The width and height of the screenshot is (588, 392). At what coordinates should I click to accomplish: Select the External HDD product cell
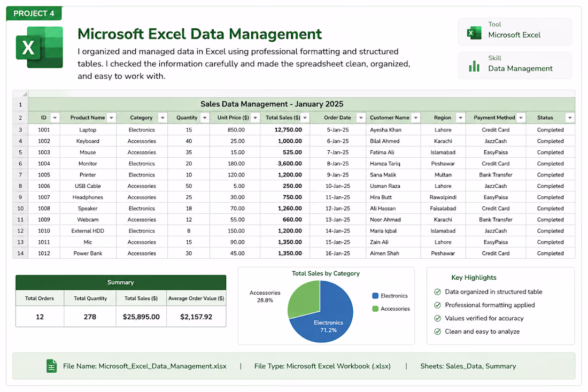[88, 231]
